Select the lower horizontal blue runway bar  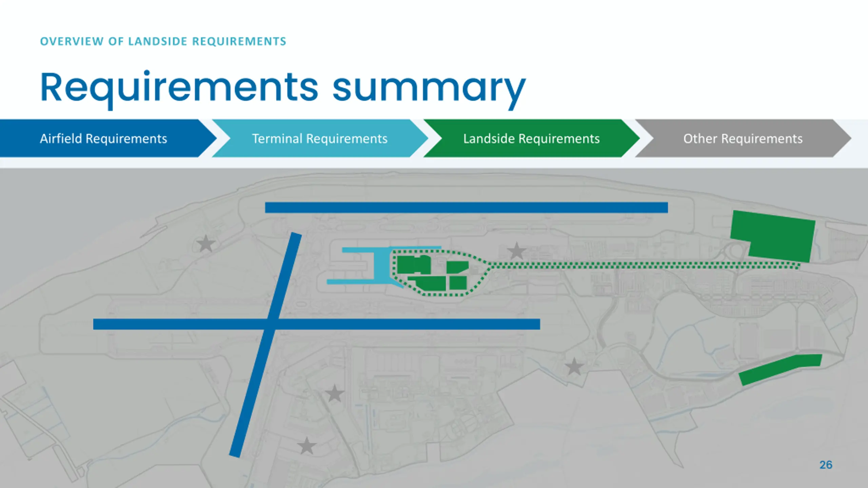pyautogui.click(x=407, y=324)
